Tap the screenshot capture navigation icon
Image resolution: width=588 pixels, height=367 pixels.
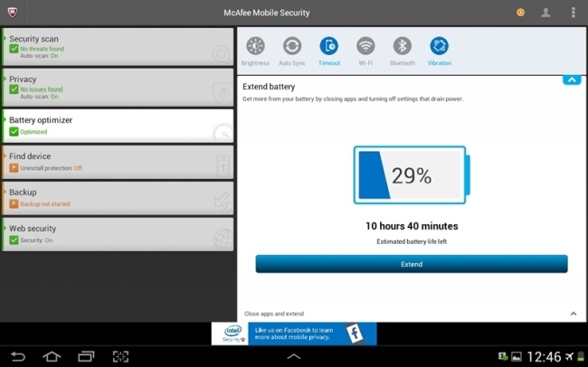tap(120, 356)
